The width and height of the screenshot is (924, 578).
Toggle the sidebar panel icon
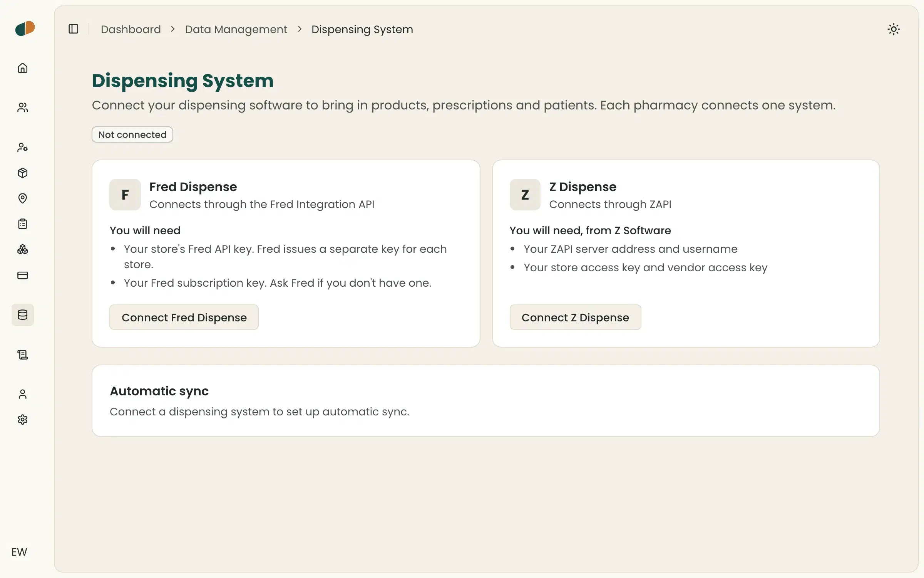[73, 29]
